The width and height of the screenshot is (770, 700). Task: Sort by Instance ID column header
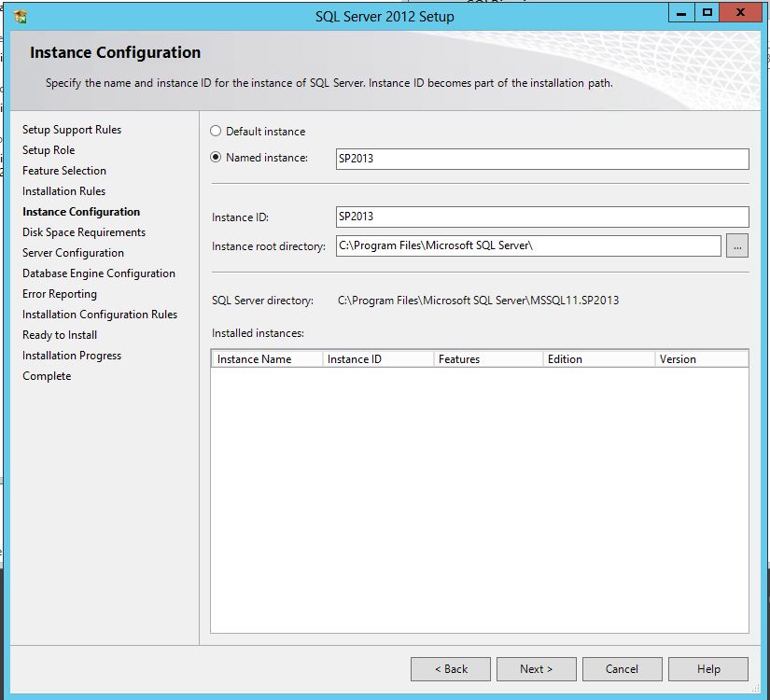pos(378,359)
